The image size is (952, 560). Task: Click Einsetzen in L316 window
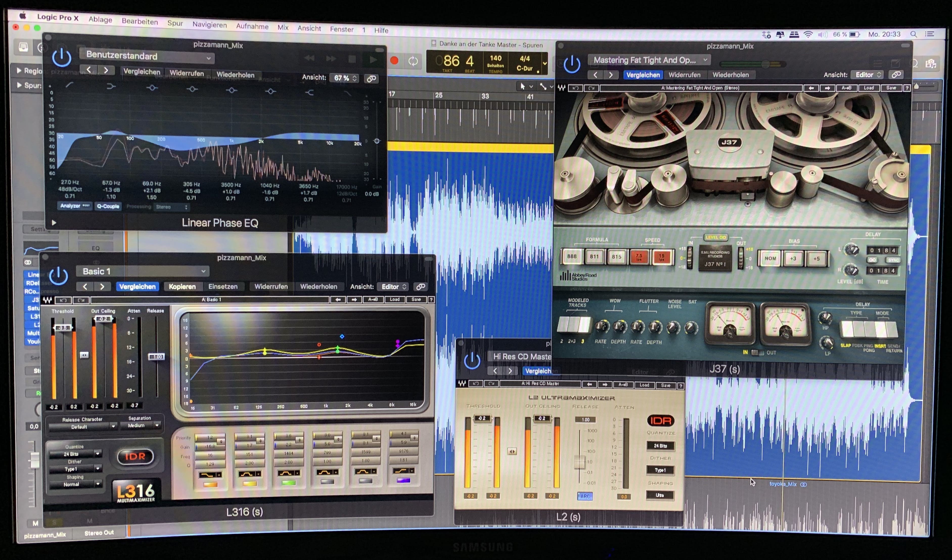point(223,286)
